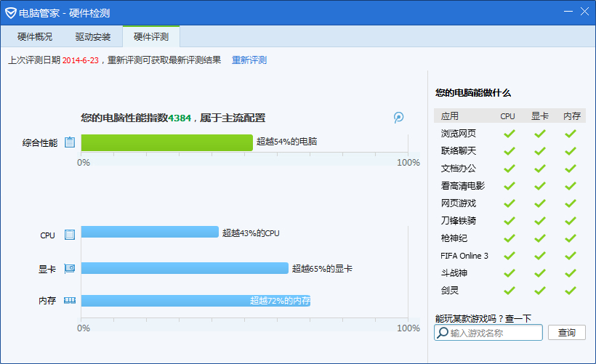Click the 超越54%的电脑 label
Image resolution: width=596 pixels, height=364 pixels.
(286, 142)
